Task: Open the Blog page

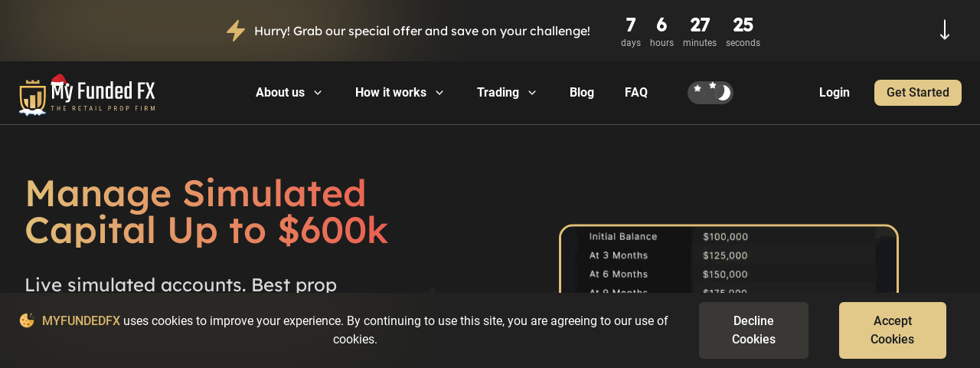Action: click(582, 93)
